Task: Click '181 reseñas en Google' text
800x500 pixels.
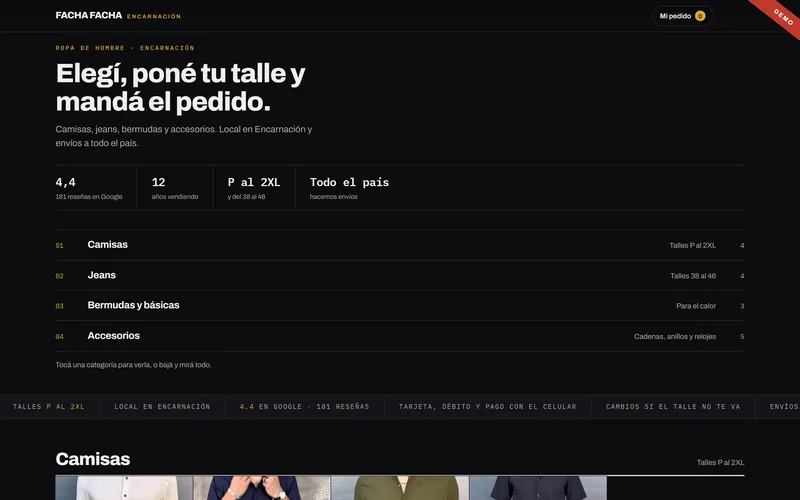Action: tap(89, 196)
